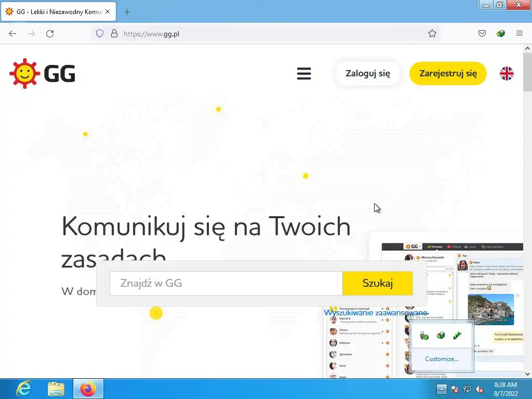Open the taskbar clock showing 8:28 AM
Image resolution: width=532 pixels, height=399 pixels.
[x=506, y=389]
